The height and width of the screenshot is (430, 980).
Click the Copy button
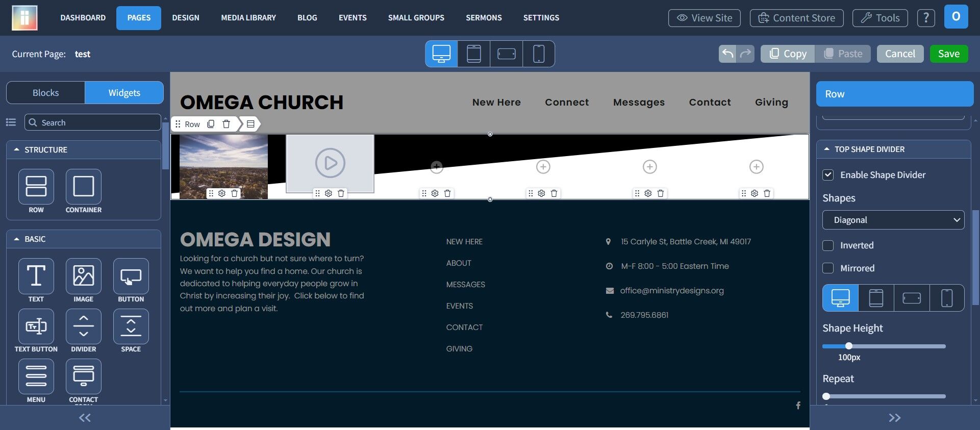tap(788, 54)
